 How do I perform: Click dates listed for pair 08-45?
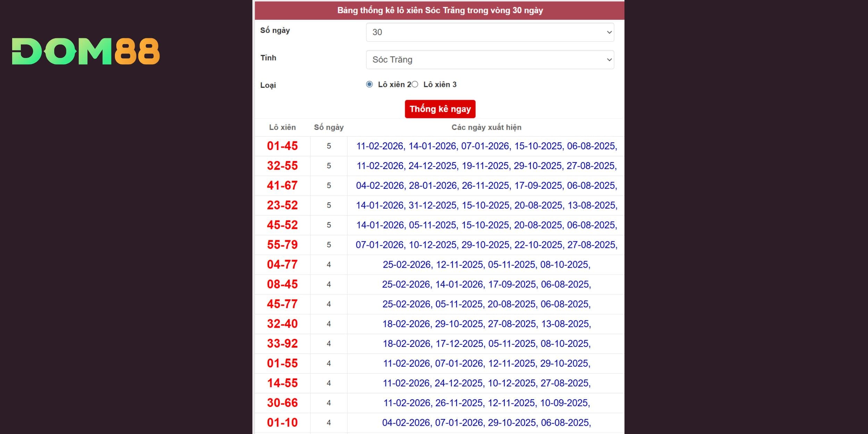[x=486, y=284]
